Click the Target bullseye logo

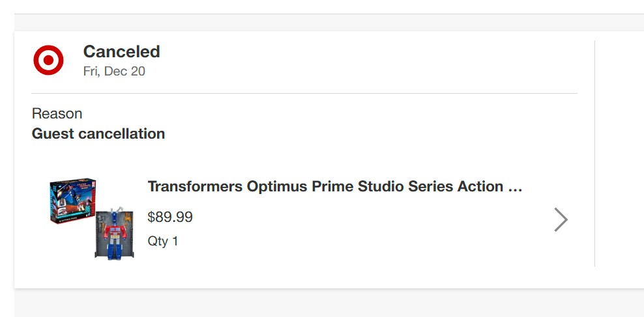tap(48, 61)
